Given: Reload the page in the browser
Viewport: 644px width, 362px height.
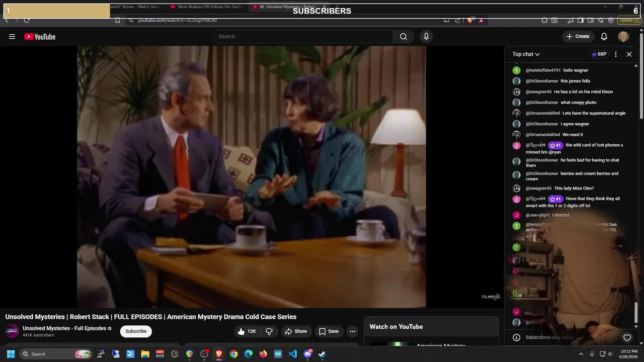Looking at the screenshot, I should 27,20.
